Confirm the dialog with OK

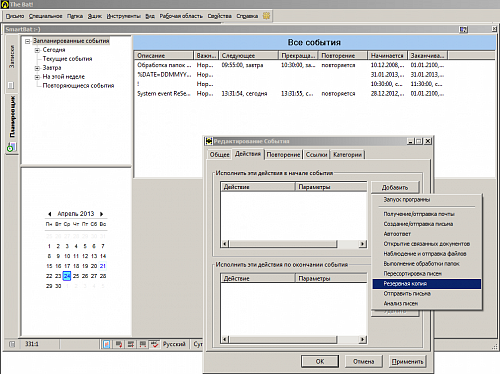[x=320, y=361]
